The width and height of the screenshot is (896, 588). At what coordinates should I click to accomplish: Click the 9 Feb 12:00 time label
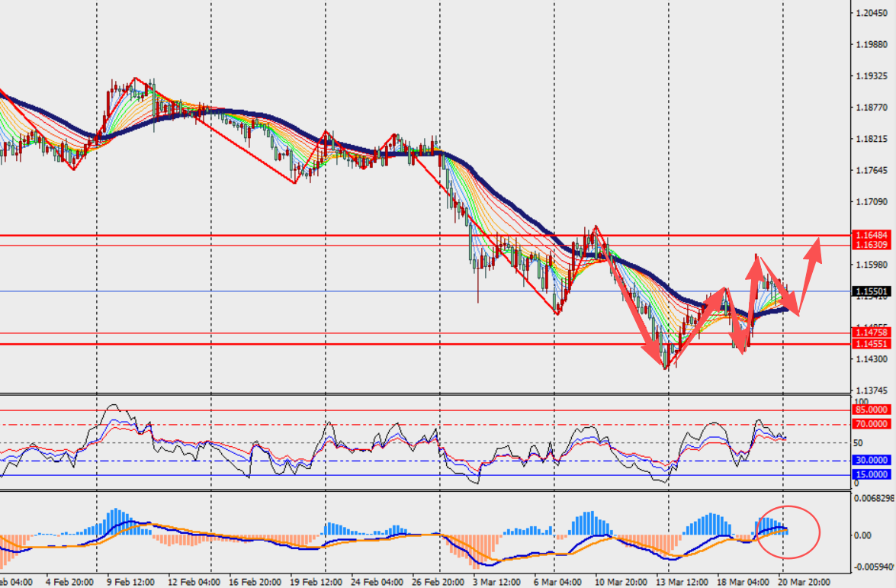132,581
